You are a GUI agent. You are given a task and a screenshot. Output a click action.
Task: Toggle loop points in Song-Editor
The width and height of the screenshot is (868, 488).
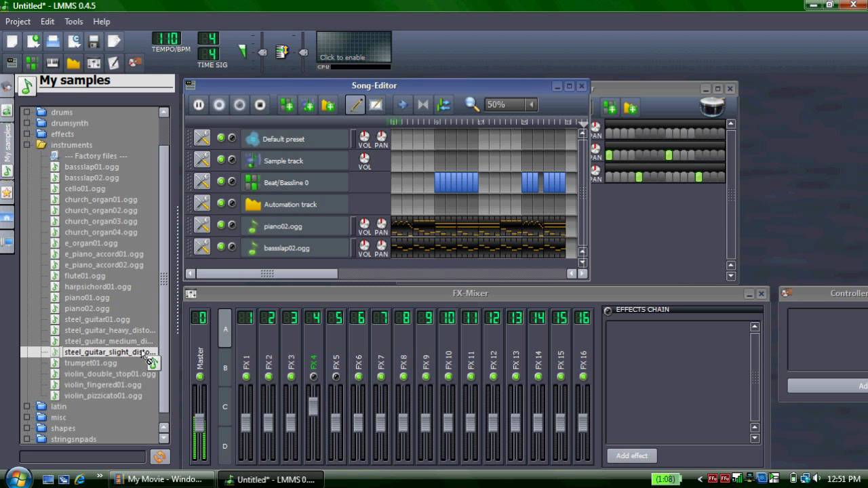point(422,105)
